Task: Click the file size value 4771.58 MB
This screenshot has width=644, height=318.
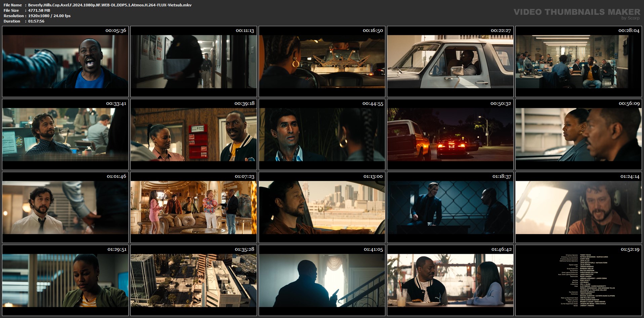Action: click(x=39, y=10)
